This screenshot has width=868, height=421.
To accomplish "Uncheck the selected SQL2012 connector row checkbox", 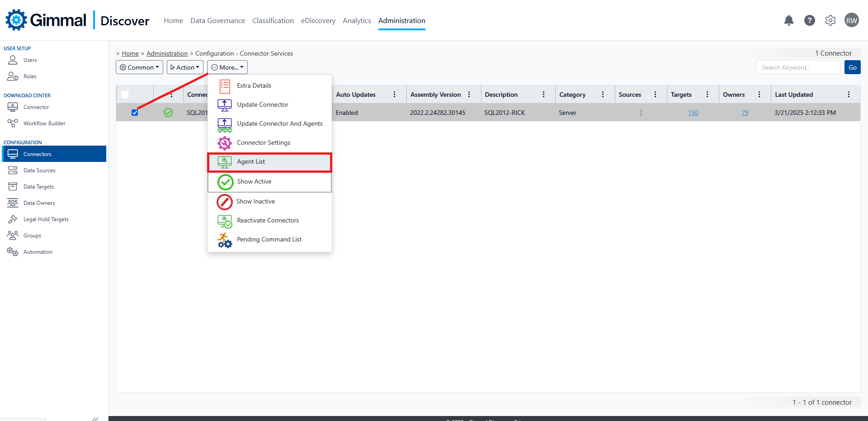I will click(134, 112).
